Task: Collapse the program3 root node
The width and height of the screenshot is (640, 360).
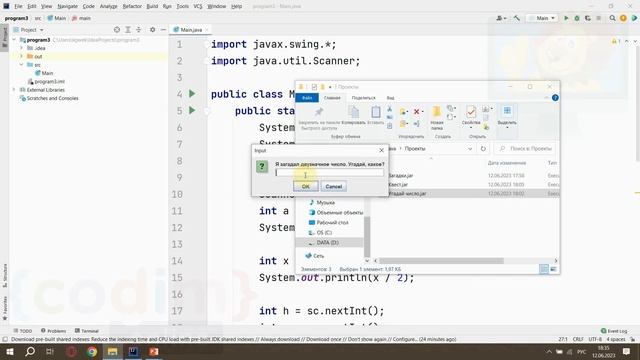Action: point(14,40)
